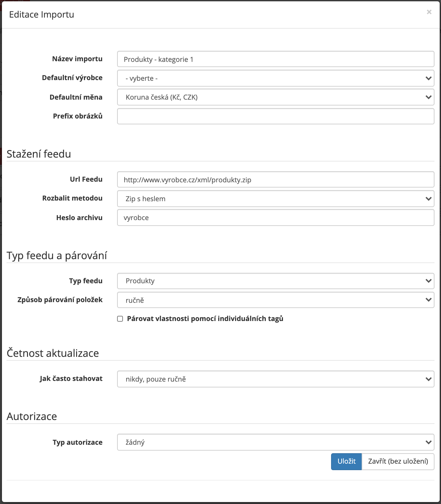Open the Jak často stahovat dropdown

pyautogui.click(x=275, y=379)
